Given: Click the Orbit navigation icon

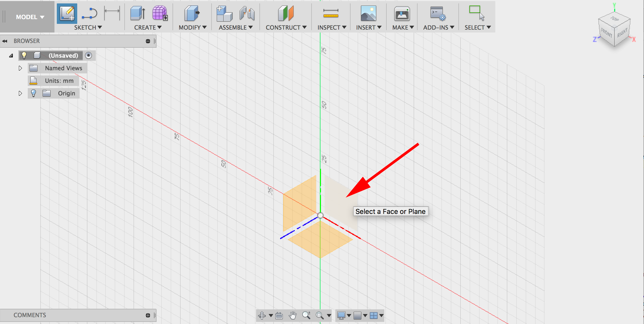Looking at the screenshot, I should (262, 315).
